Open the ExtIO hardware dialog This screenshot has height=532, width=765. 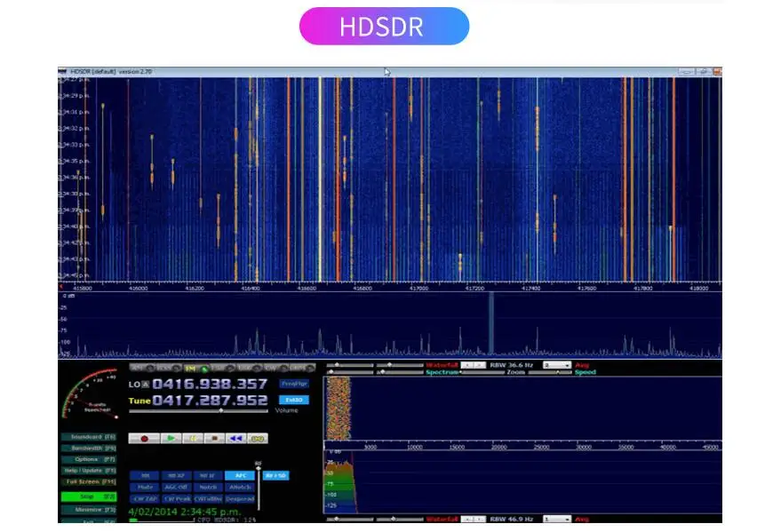pyautogui.click(x=294, y=400)
